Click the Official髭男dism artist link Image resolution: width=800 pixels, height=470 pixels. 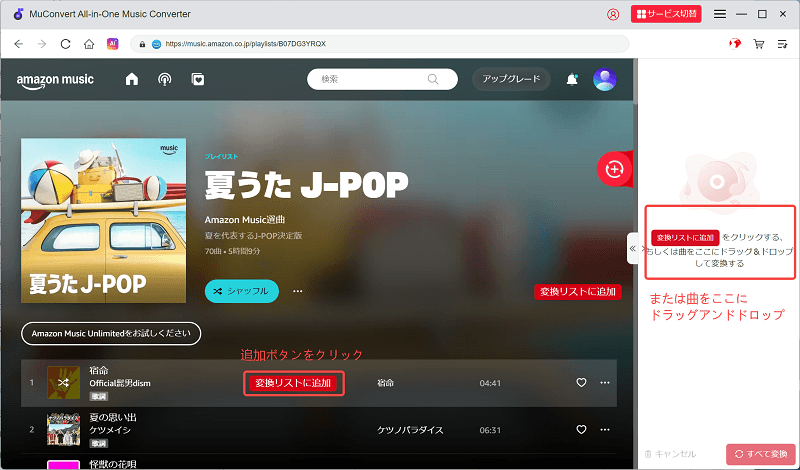120,383
